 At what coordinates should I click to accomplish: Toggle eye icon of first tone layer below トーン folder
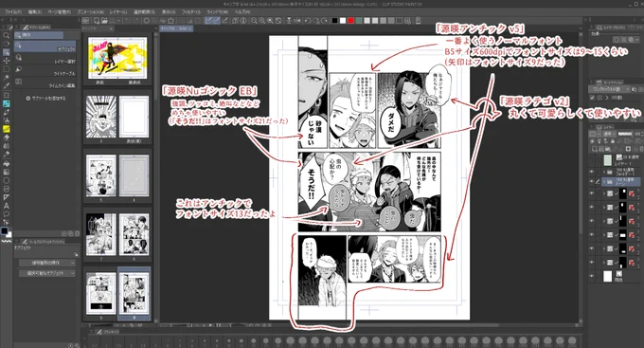click(592, 193)
